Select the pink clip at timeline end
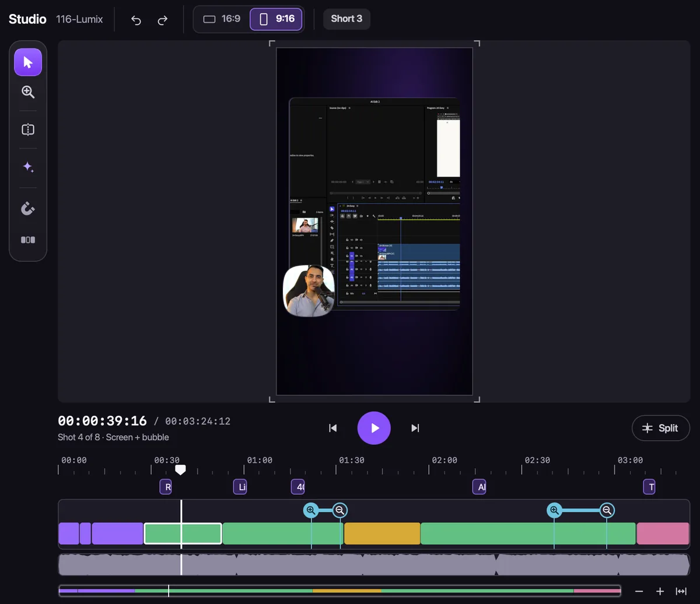 (x=663, y=533)
